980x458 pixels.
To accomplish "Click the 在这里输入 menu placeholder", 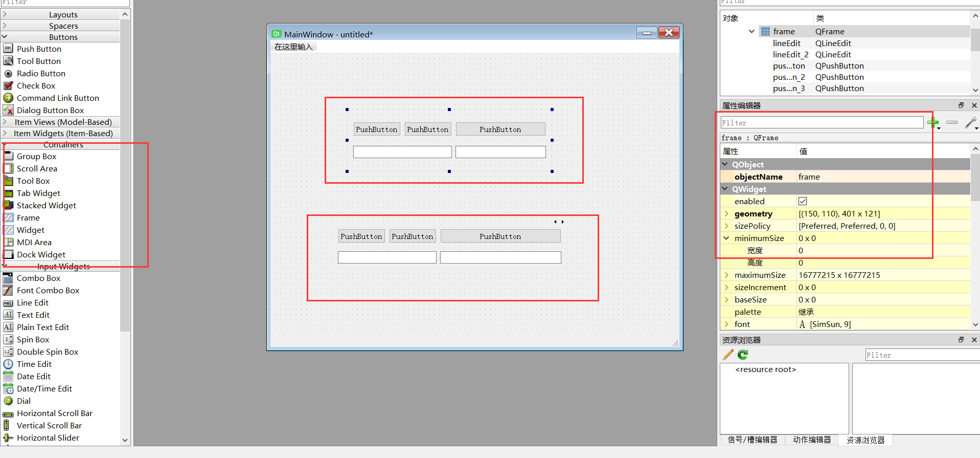I will (293, 47).
